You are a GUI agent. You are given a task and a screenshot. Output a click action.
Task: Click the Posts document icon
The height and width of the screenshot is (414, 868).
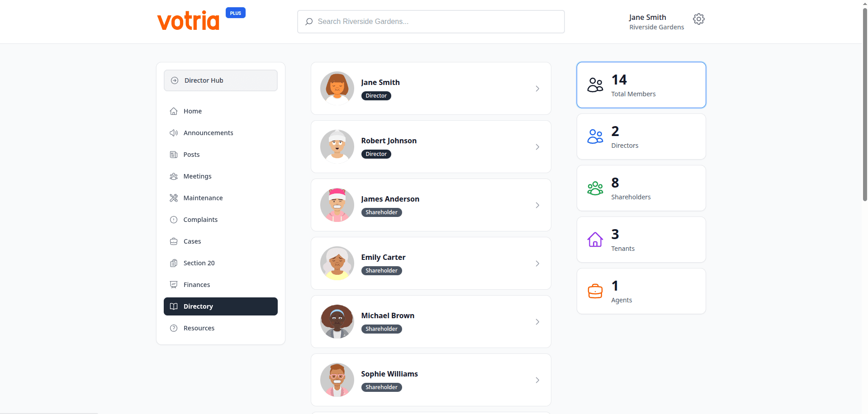click(x=174, y=154)
